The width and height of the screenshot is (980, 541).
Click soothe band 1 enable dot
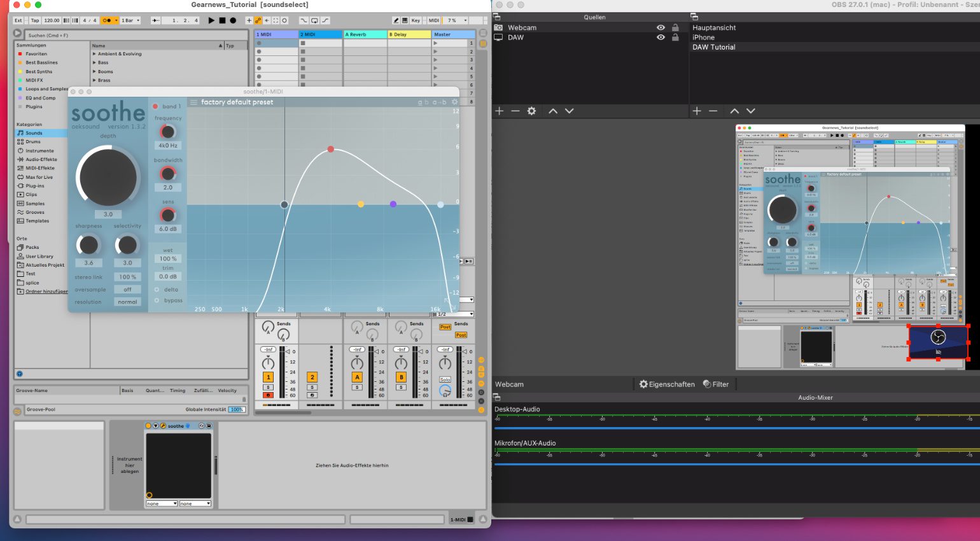155,106
